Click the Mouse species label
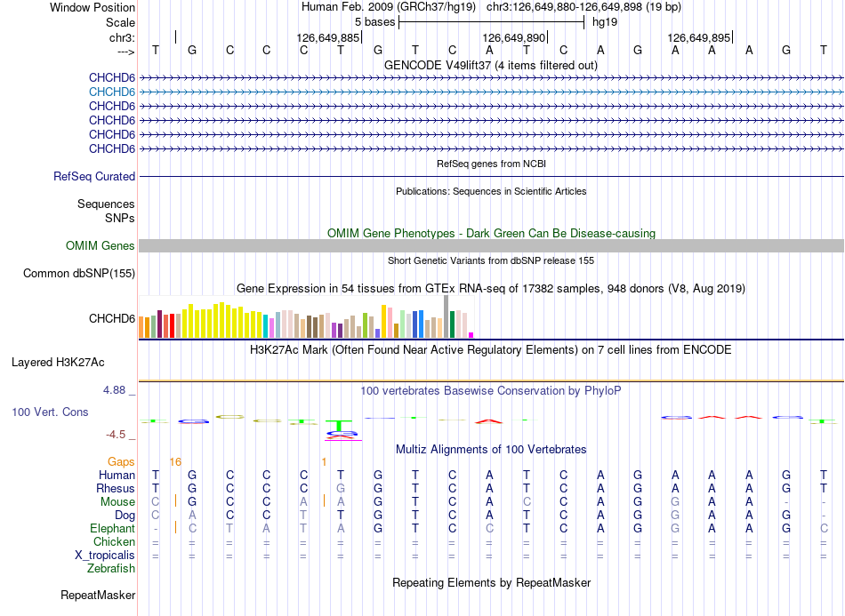This screenshot has height=616, width=845. pos(117,502)
